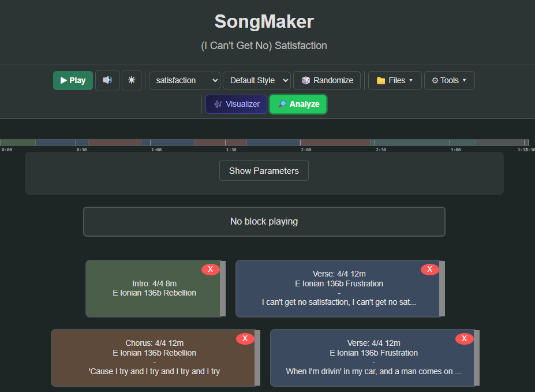This screenshot has width=535, height=392.
Task: Click the timeline at the 2:00 mark
Action: point(300,143)
